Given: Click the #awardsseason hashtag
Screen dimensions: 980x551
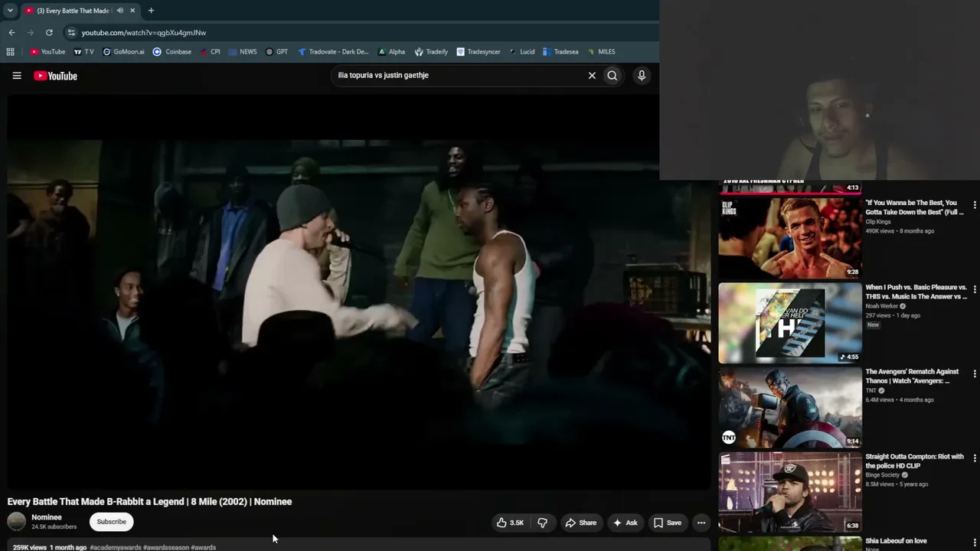Looking at the screenshot, I should pyautogui.click(x=165, y=547).
